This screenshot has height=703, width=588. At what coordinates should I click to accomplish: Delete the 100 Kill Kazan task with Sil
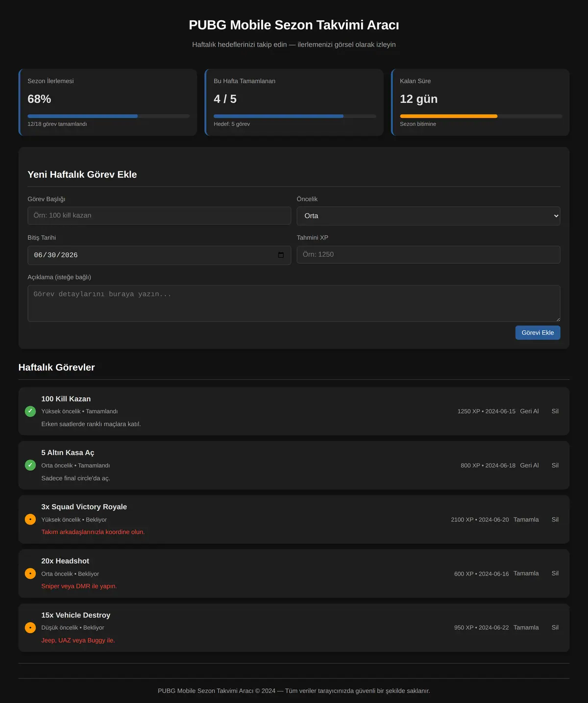tap(555, 411)
